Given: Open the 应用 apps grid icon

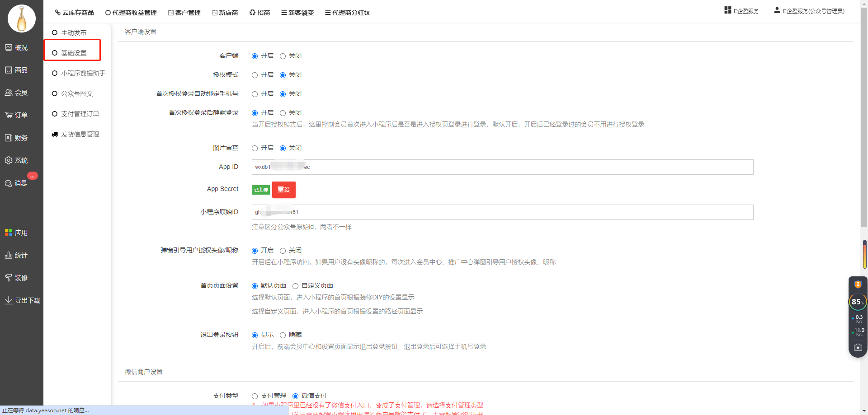Looking at the screenshot, I should [x=9, y=233].
